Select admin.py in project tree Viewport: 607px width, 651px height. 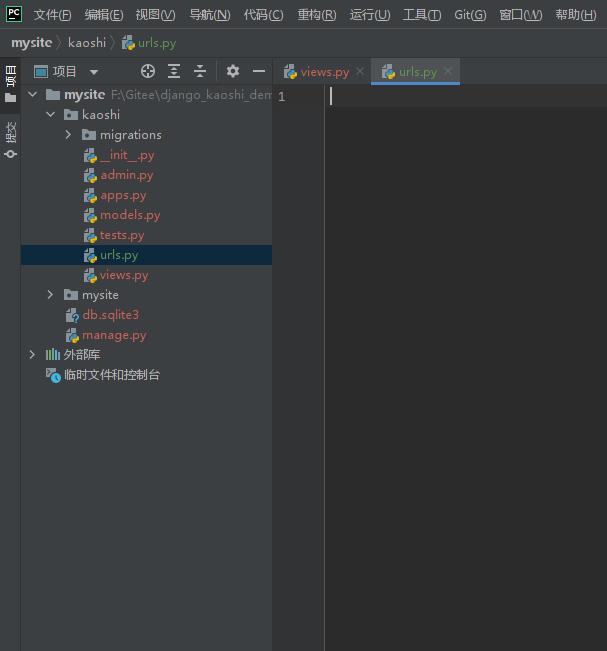147,175
